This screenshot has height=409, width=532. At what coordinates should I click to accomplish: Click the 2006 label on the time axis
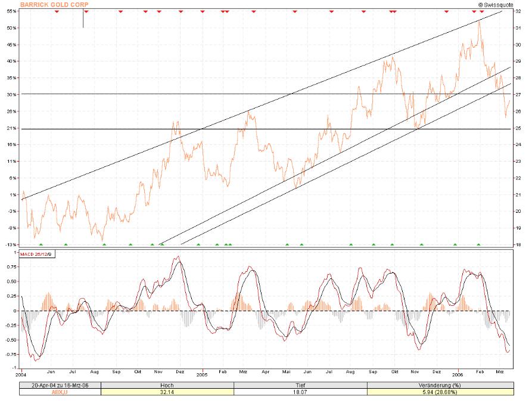pyautogui.click(x=458, y=375)
